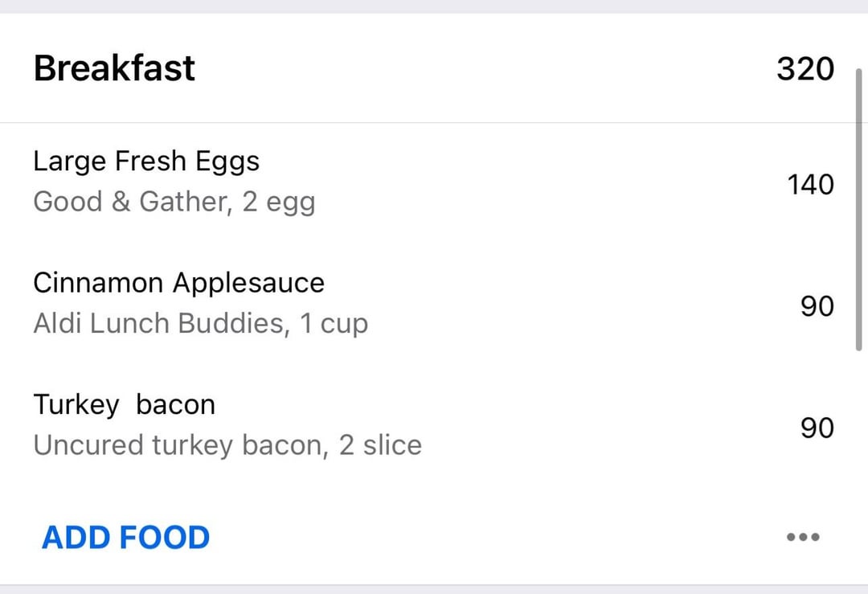The image size is (868, 594).
Task: Tap the Good & Gather, 2 egg subtitle
Action: pos(174,202)
